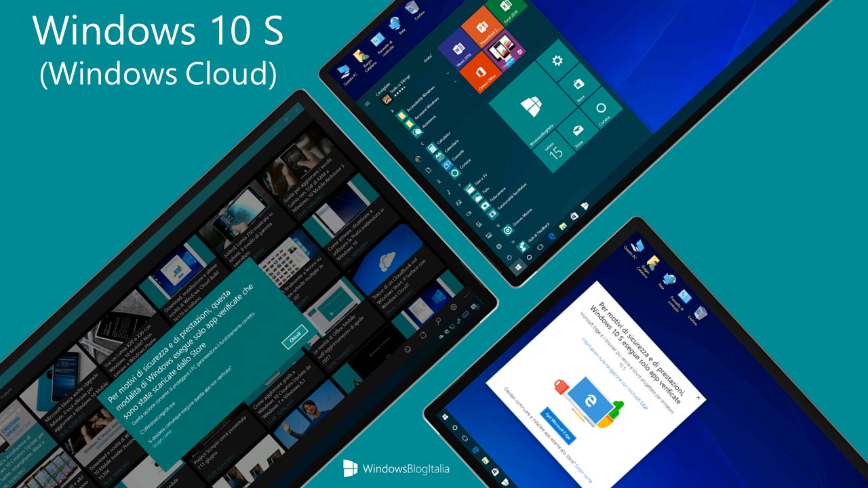The image size is (868, 488).
Task: Click the power icon in Start menu rail
Action: (x=510, y=257)
